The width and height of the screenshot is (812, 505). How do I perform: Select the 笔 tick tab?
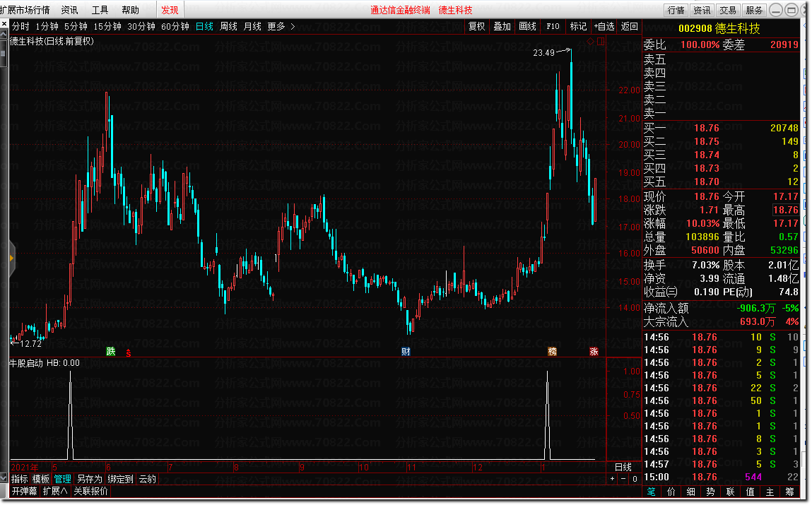(652, 492)
